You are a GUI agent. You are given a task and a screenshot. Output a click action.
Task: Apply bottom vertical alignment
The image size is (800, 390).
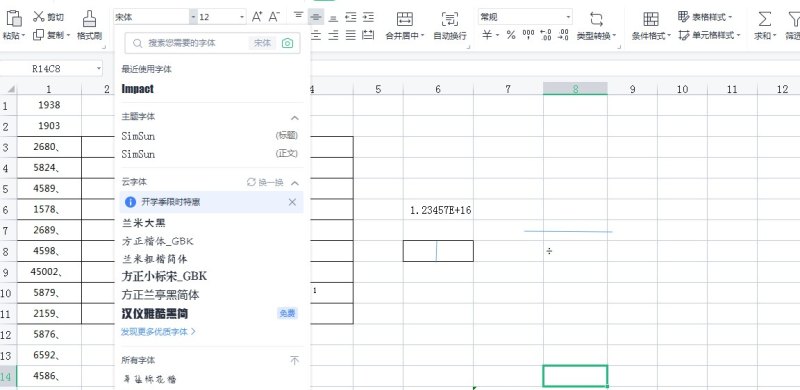click(333, 17)
